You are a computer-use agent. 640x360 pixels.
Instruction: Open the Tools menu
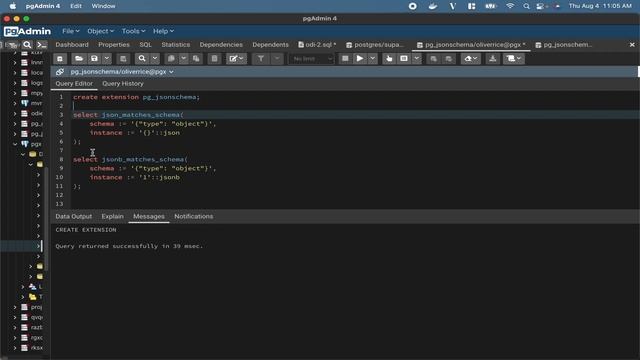tap(133, 31)
